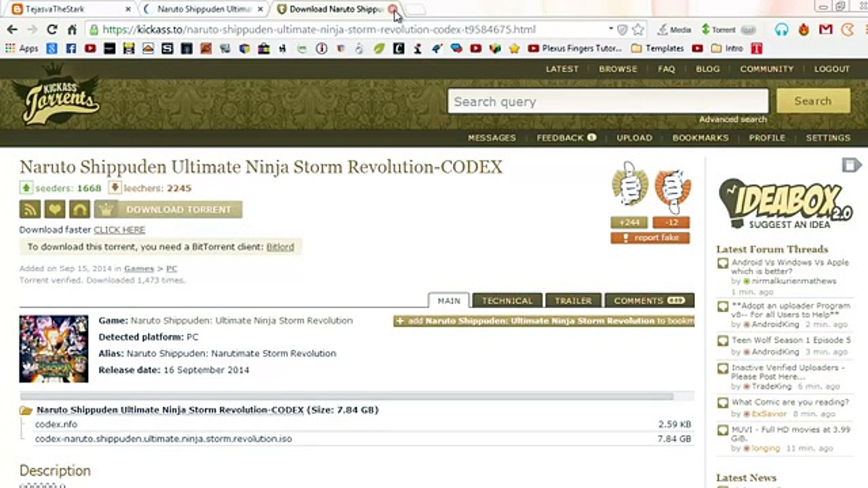Open the browser home page icon

tap(72, 30)
